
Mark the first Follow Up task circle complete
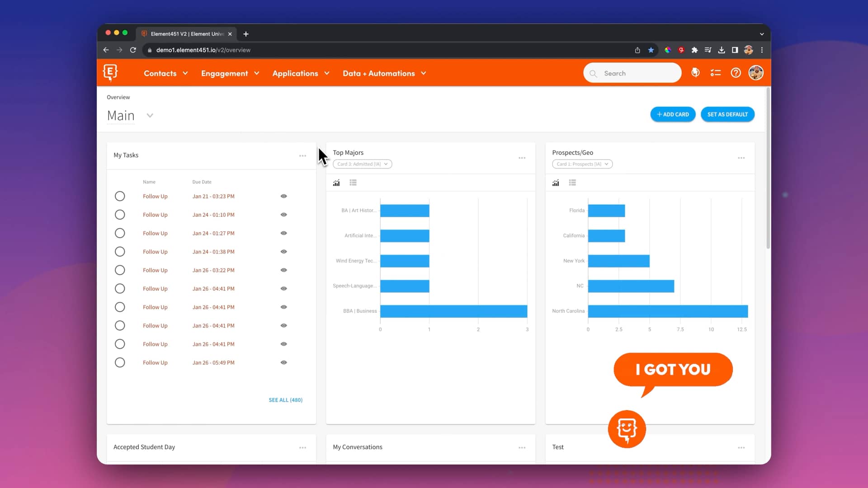[120, 196]
